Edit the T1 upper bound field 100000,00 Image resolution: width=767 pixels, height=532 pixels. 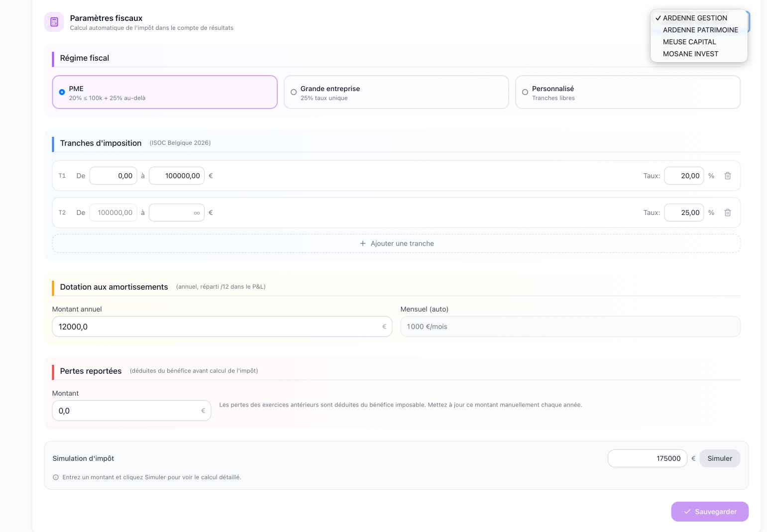click(x=177, y=176)
